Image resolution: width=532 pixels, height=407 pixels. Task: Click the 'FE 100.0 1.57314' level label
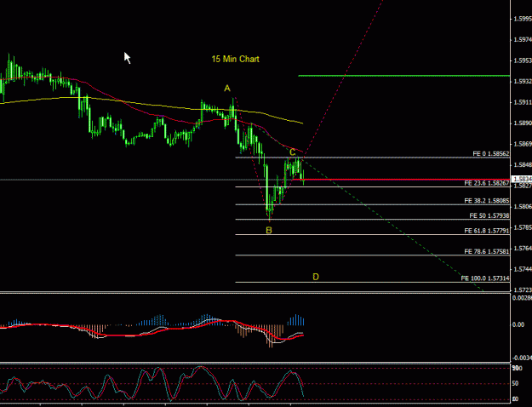485,278
